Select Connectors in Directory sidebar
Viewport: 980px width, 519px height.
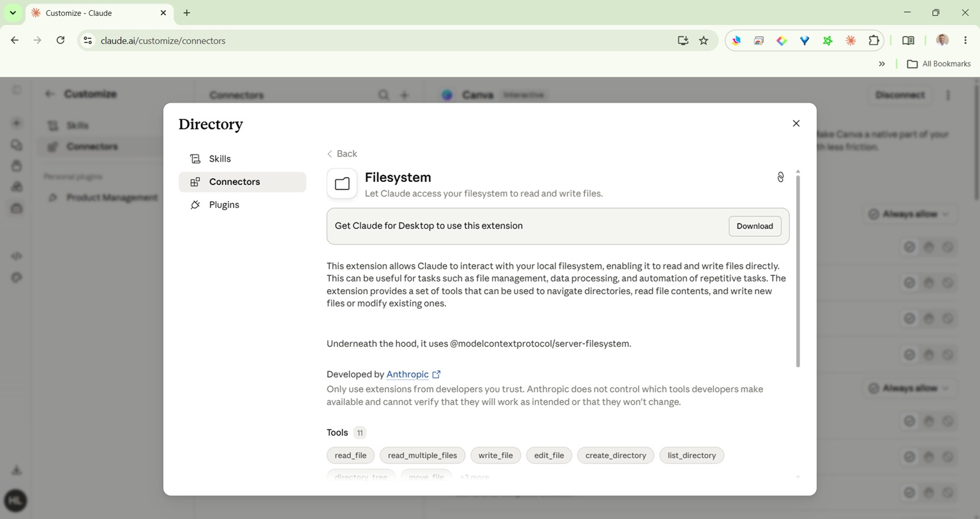click(242, 182)
